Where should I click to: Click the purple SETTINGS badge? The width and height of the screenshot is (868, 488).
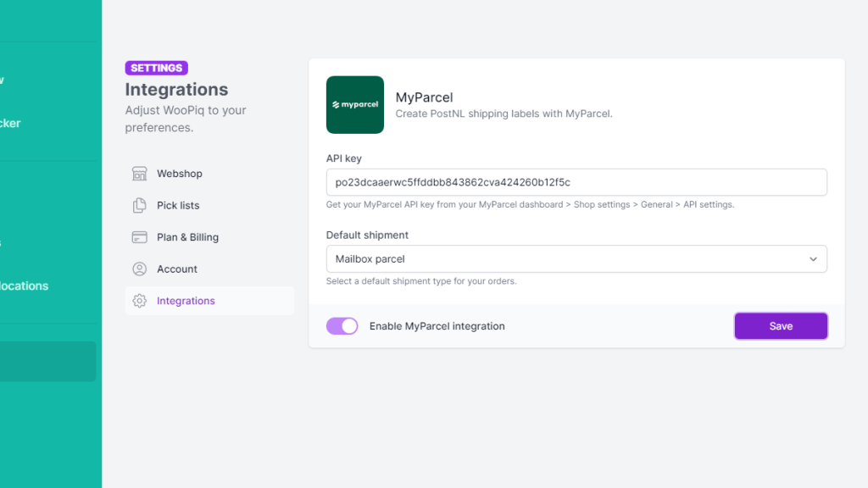pyautogui.click(x=157, y=68)
